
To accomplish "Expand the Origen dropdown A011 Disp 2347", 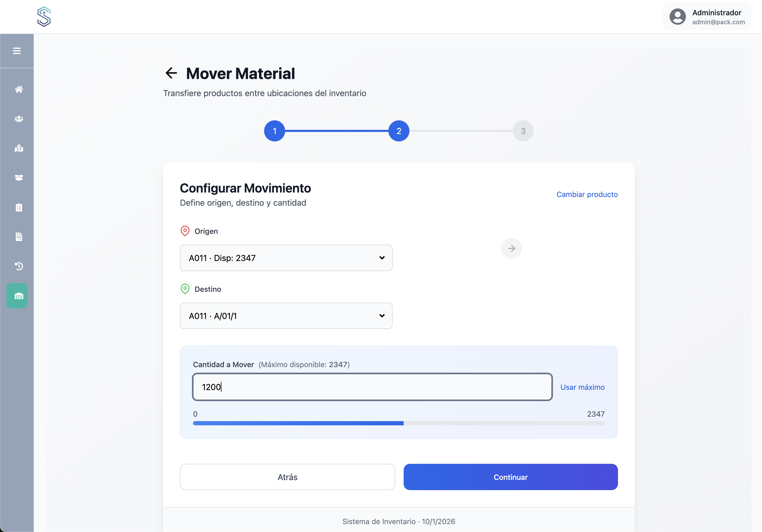I will [x=286, y=258].
